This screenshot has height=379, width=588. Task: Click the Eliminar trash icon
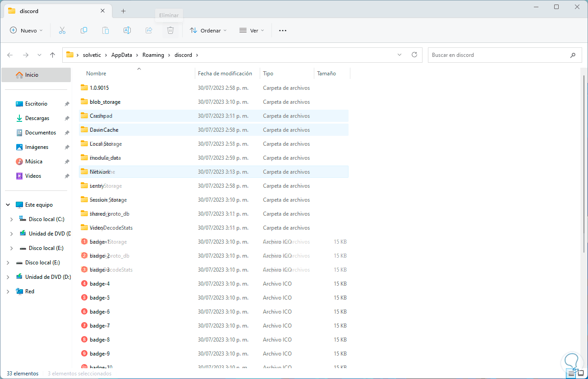170,30
